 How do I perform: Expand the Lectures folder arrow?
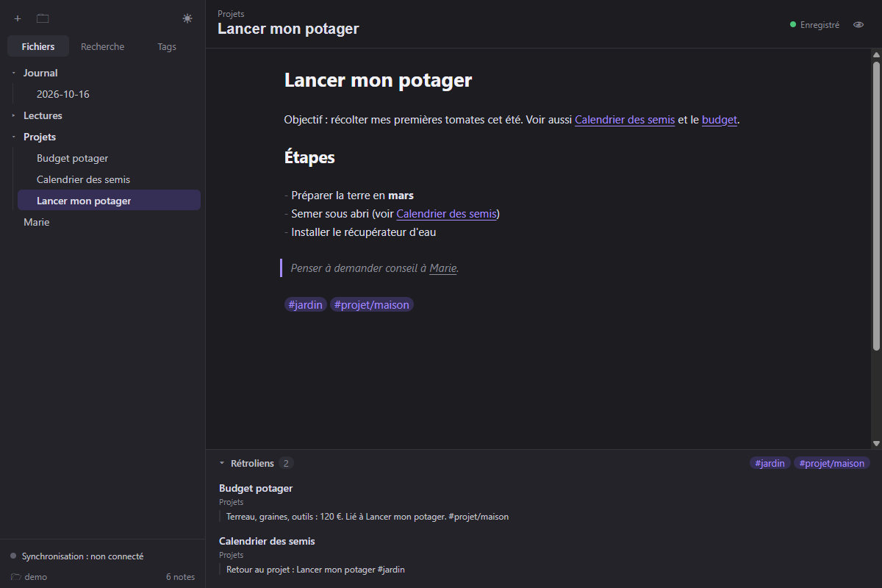(x=14, y=115)
